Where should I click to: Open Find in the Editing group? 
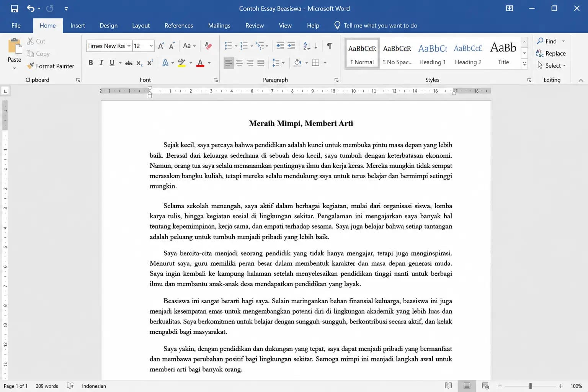[547, 41]
